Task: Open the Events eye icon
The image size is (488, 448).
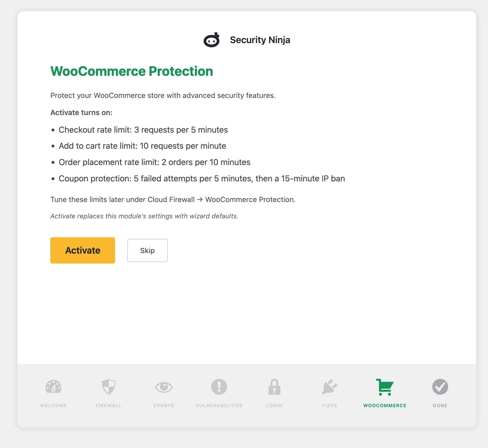Action: click(x=164, y=387)
